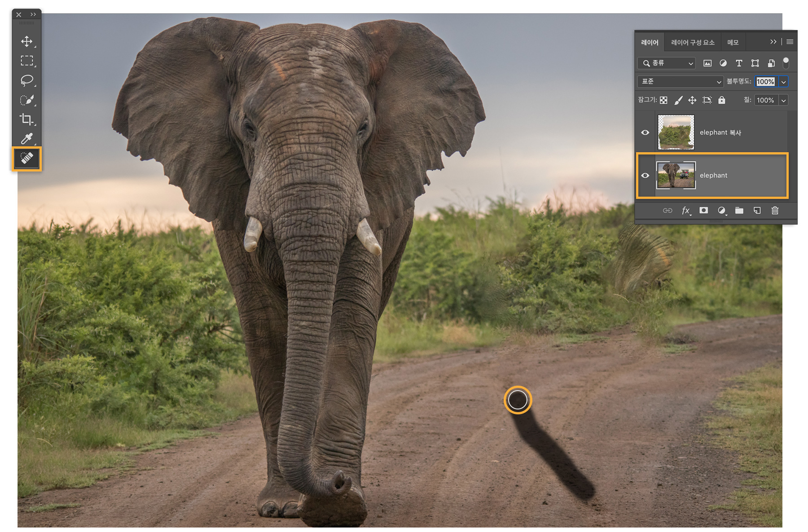This screenshot has height=532, width=808.
Task: Select the Move tool
Action: coord(26,42)
